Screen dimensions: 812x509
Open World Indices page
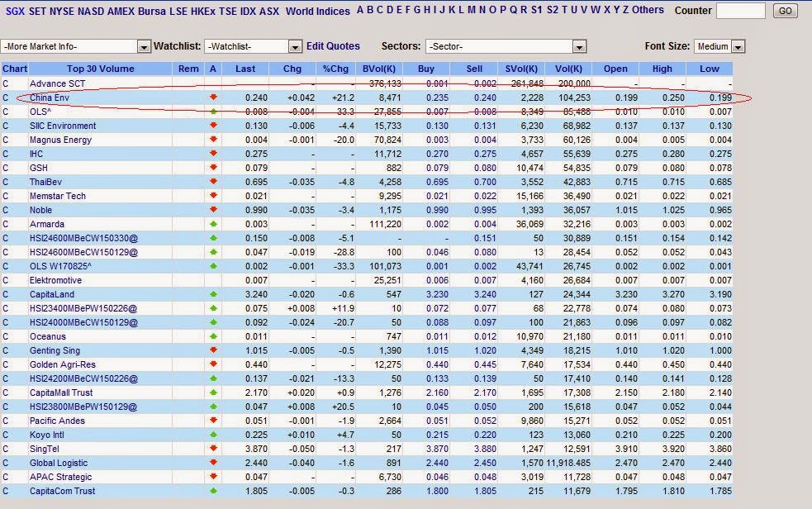[x=317, y=11]
